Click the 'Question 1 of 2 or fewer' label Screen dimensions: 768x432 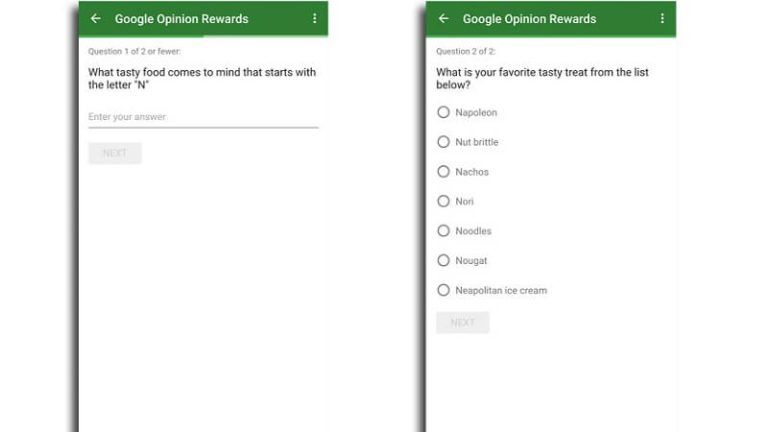click(134, 51)
